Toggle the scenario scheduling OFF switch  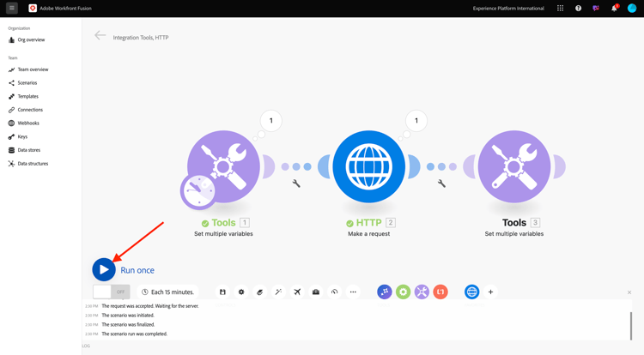112,292
